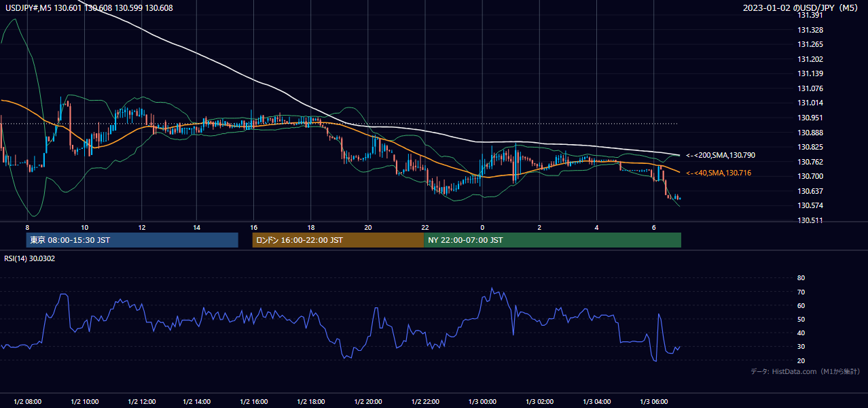Click hour tick label 12 under price chart
The width and height of the screenshot is (868, 408).
tap(141, 227)
